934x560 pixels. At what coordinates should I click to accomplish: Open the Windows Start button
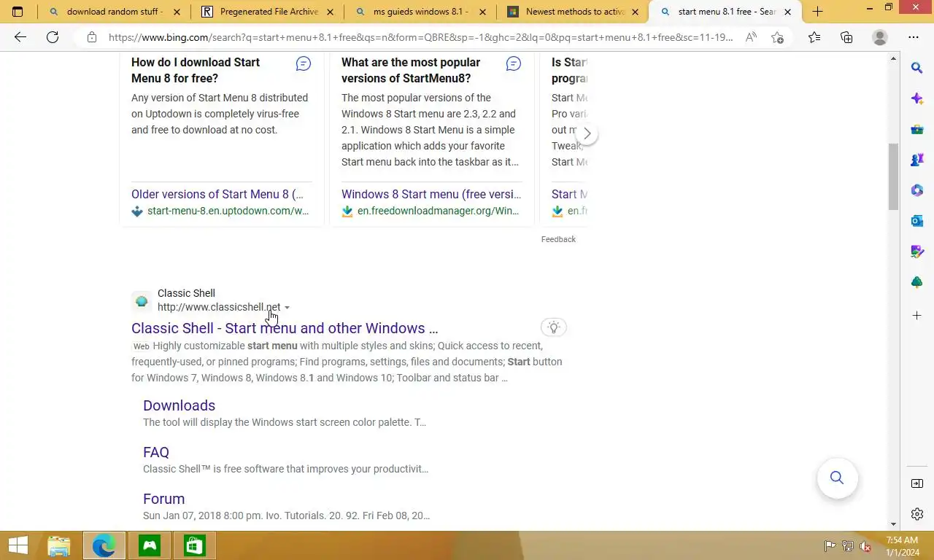18,545
